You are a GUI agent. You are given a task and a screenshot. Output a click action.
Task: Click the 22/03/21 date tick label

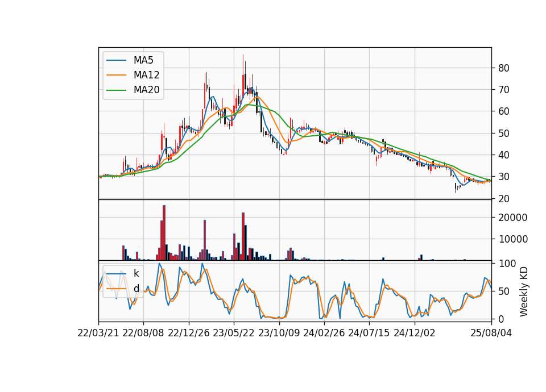click(x=98, y=333)
